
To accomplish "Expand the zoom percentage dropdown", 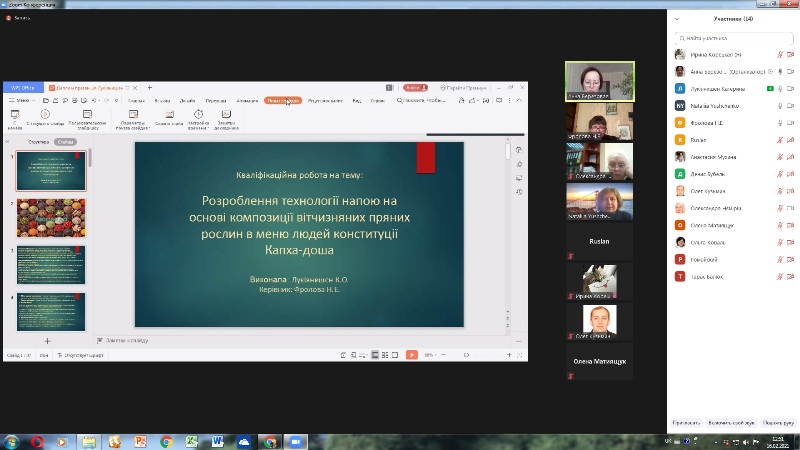I will click(x=431, y=354).
